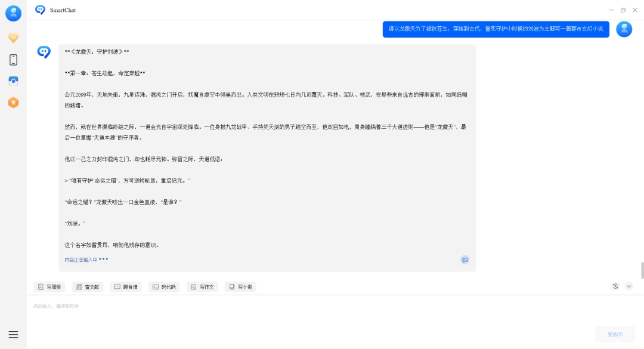Click the phone icon in the left sidebar

(13, 60)
